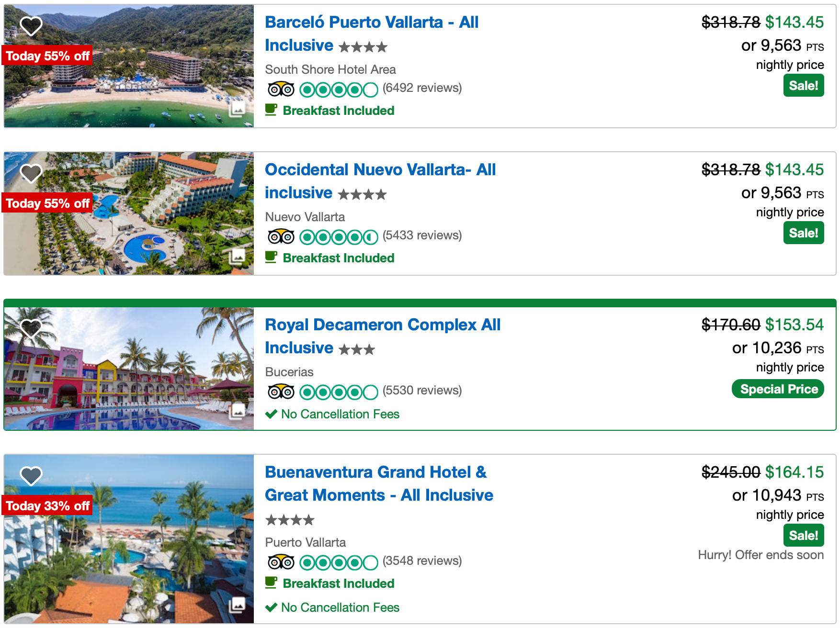Open photo gallery icon on Royal Decameron image
The height and width of the screenshot is (628, 840).
237,411
